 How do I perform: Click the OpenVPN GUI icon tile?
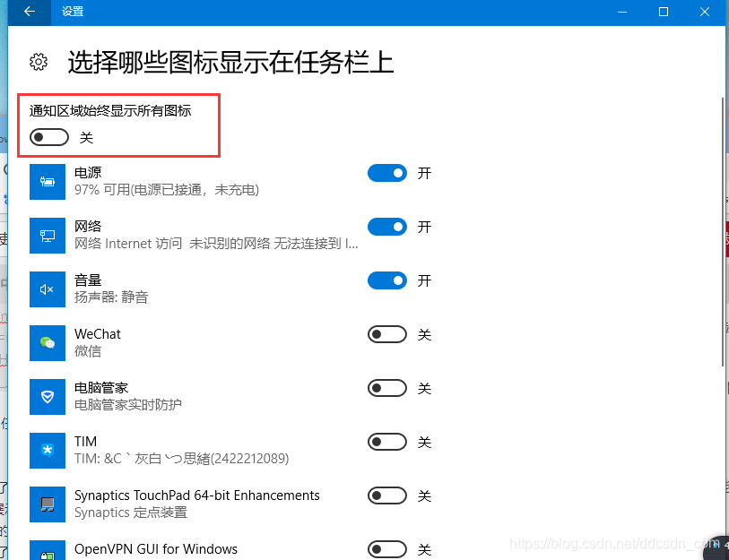coord(48,550)
